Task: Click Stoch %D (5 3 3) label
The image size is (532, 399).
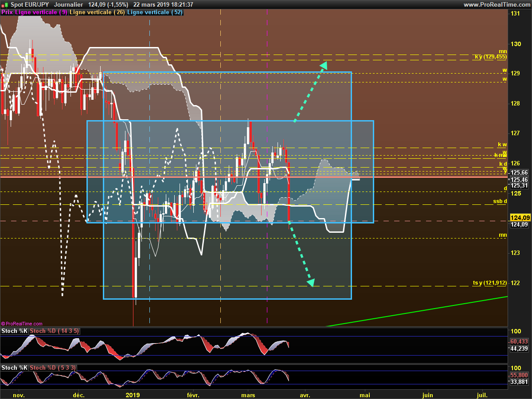Action: pos(53,368)
